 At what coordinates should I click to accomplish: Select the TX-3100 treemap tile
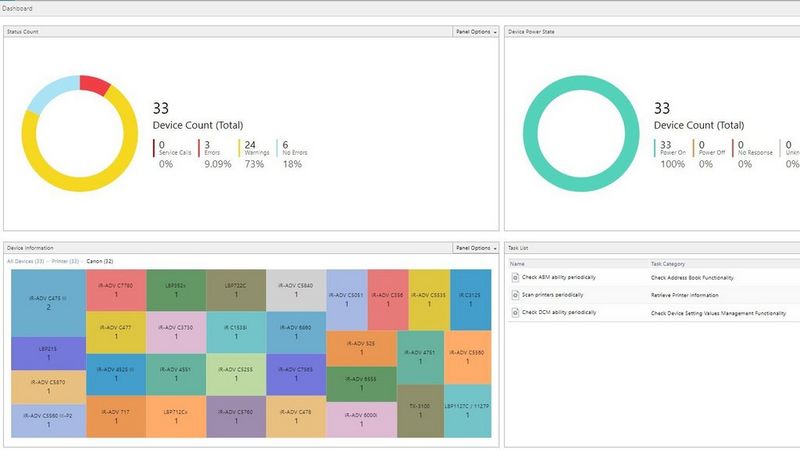point(420,412)
